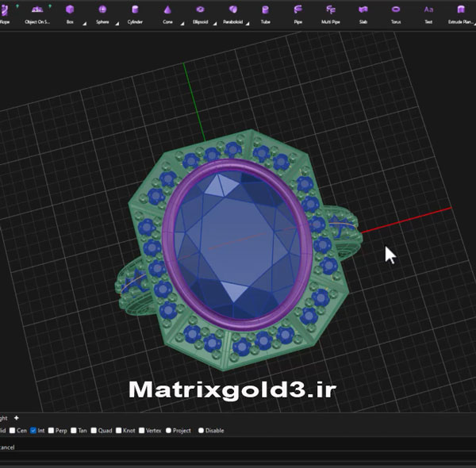Expand the Cone tool flyout arrow
Viewport: 476px width, 468px height.
click(182, 24)
